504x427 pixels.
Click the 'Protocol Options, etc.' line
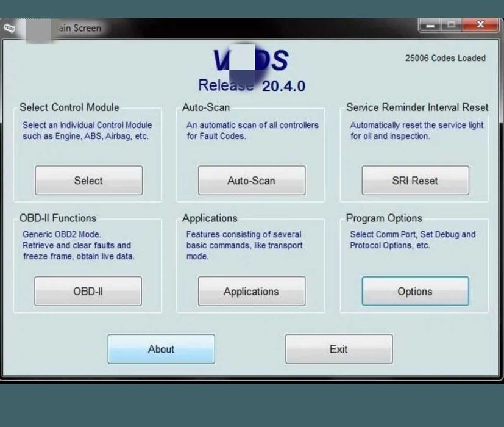click(390, 245)
